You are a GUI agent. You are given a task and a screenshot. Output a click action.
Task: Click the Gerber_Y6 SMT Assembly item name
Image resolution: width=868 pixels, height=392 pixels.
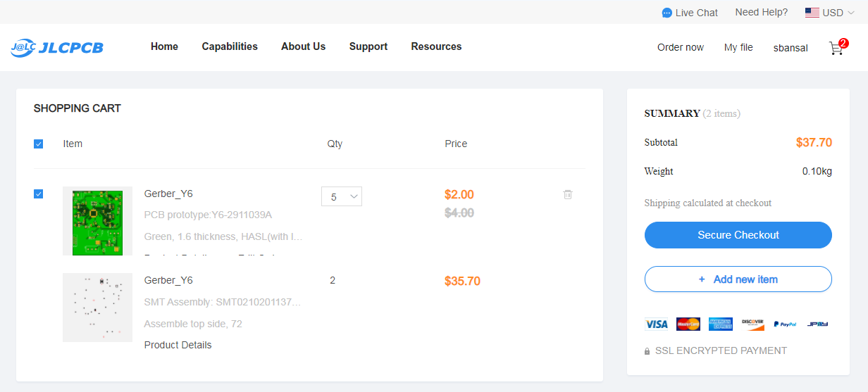click(x=168, y=280)
